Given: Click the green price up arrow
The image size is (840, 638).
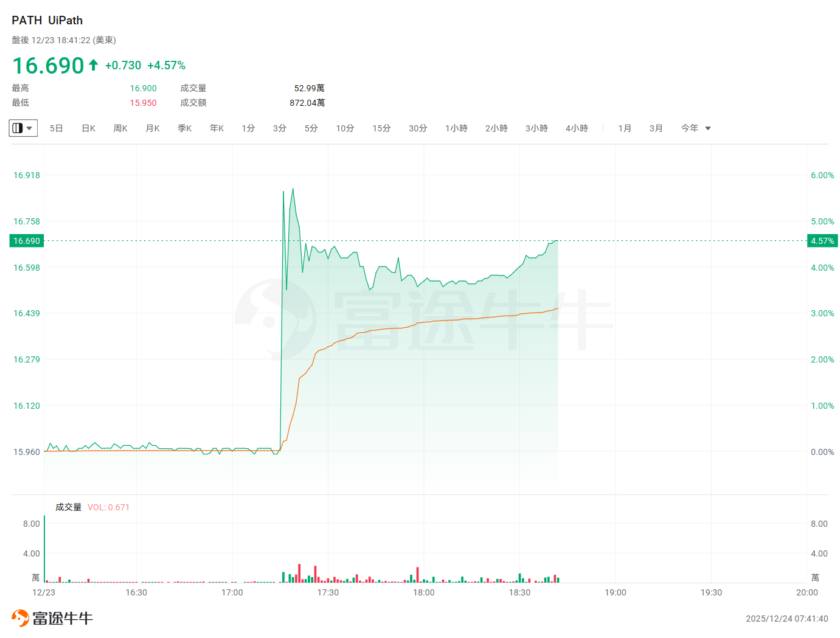Looking at the screenshot, I should click(x=93, y=65).
